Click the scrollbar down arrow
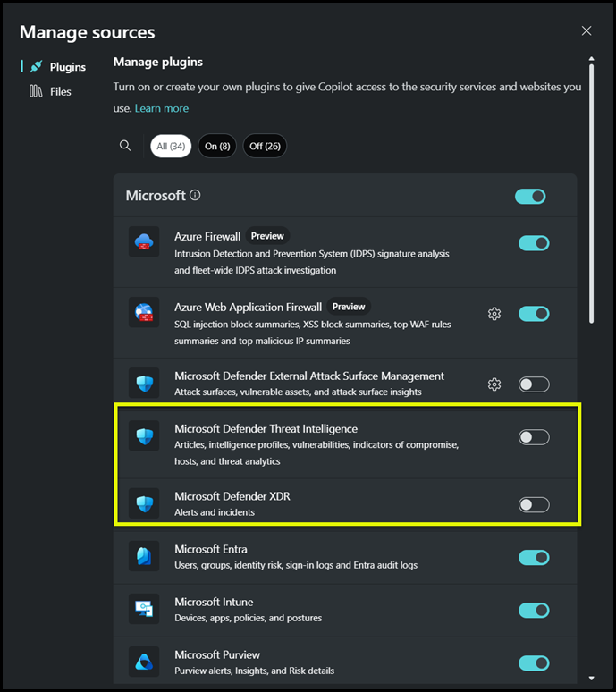The height and width of the screenshot is (692, 616). click(591, 679)
